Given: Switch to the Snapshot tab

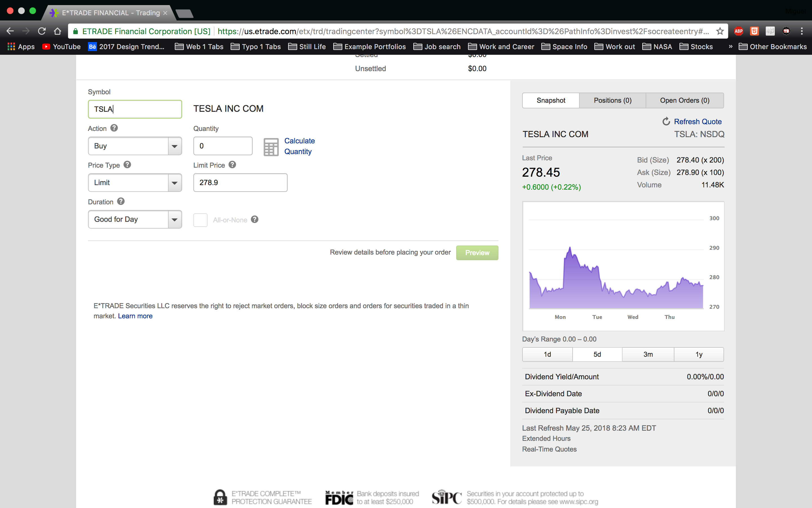Looking at the screenshot, I should coord(551,100).
